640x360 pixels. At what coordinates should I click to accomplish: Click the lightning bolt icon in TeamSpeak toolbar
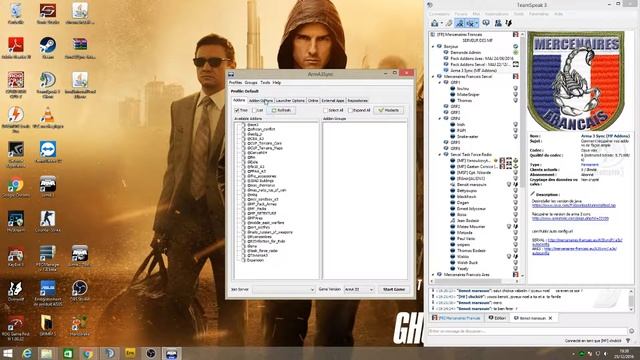[509, 23]
